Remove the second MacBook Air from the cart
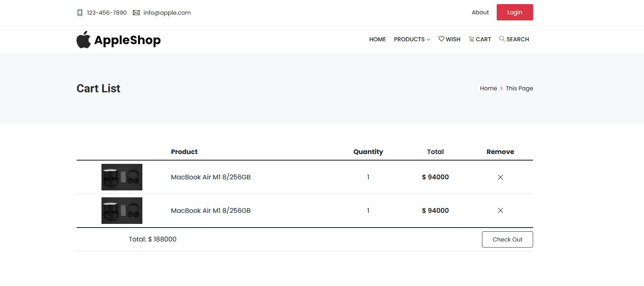This screenshot has width=644, height=286. pos(500,211)
